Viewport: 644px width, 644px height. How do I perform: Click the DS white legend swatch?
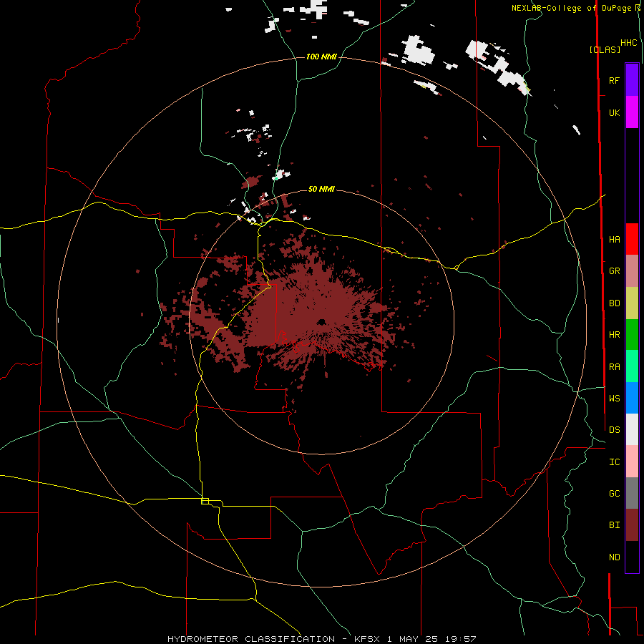pos(632,429)
